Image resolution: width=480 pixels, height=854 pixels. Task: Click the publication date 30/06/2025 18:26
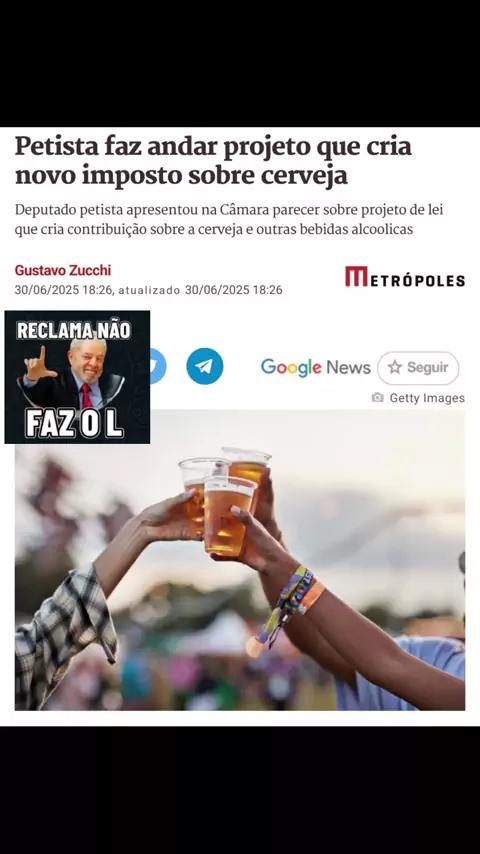(64, 290)
